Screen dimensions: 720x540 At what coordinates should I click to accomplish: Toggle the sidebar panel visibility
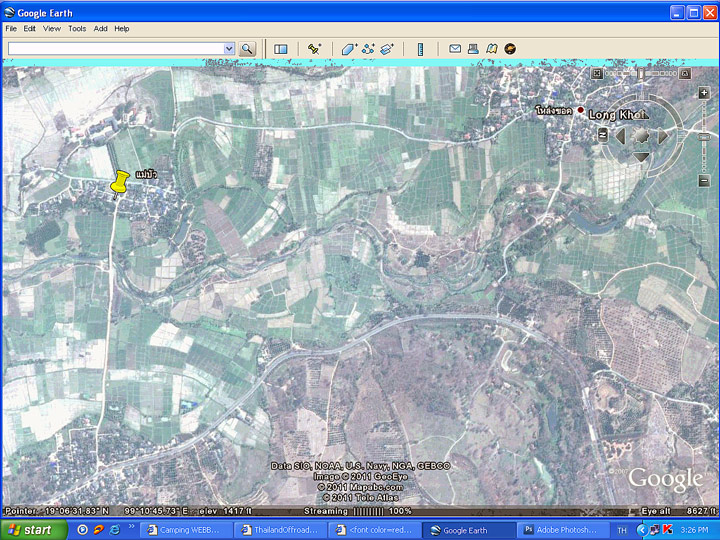pyautogui.click(x=281, y=48)
